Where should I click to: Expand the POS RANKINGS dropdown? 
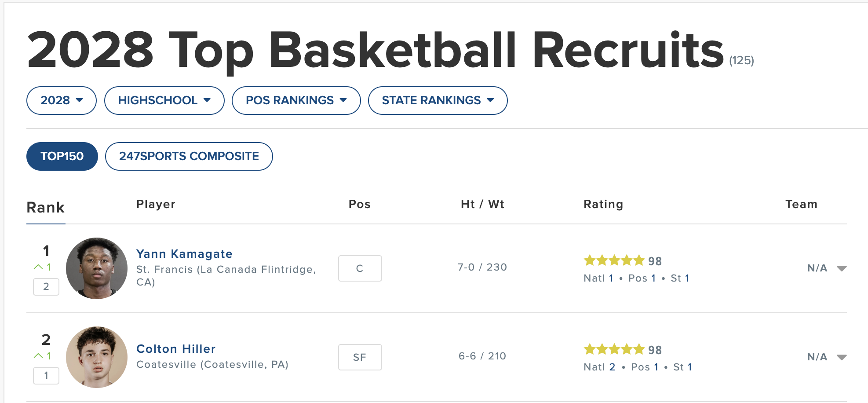[296, 100]
